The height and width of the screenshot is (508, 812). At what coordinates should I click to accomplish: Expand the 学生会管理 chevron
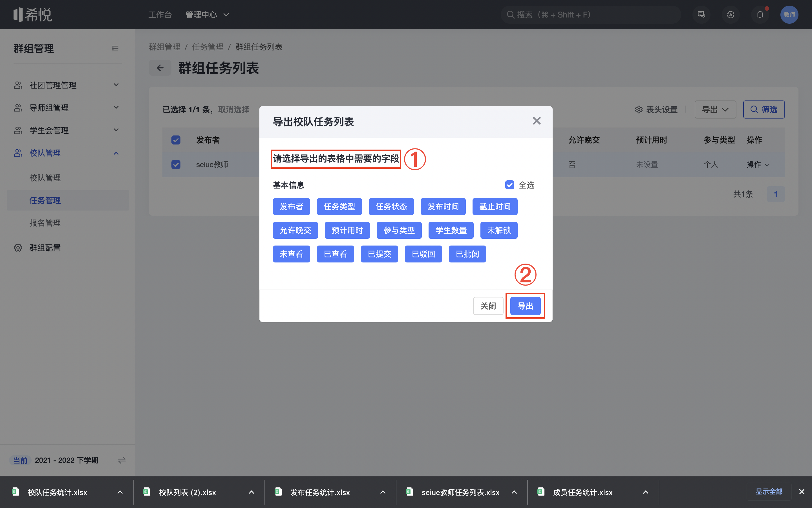[116, 130]
